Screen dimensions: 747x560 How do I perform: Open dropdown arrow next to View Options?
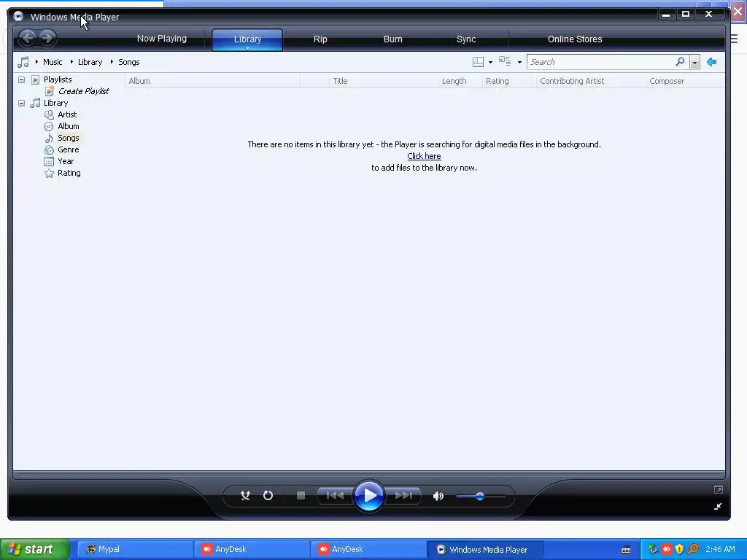click(519, 63)
